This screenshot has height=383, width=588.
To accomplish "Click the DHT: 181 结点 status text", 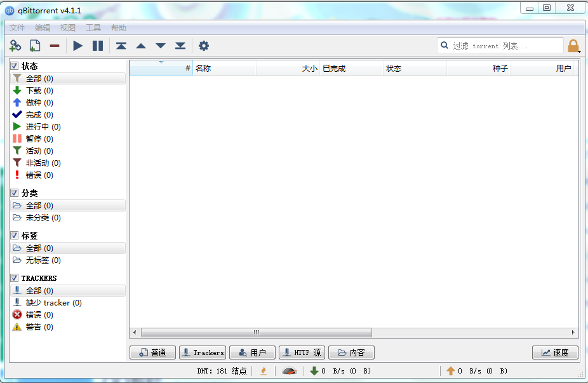I will tap(222, 371).
